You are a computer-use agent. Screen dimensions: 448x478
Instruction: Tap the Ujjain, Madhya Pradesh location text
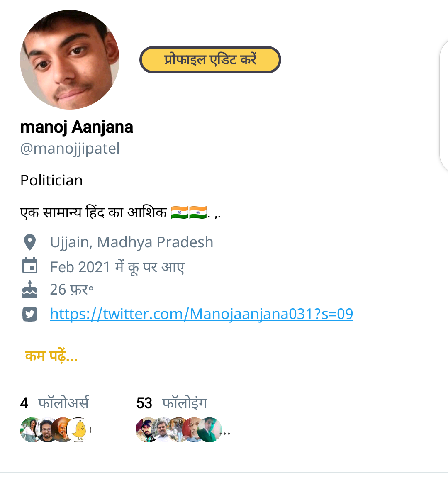click(131, 242)
